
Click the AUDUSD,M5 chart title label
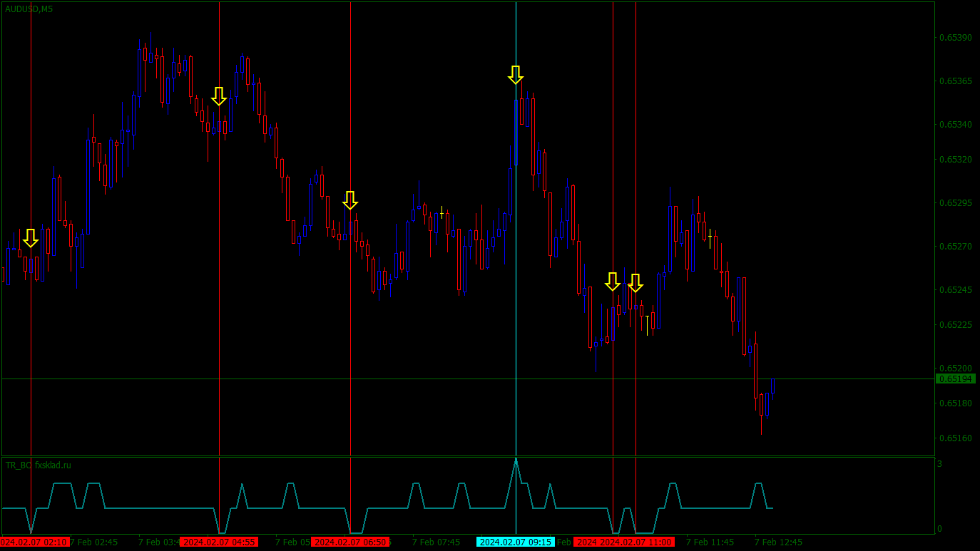(x=29, y=9)
